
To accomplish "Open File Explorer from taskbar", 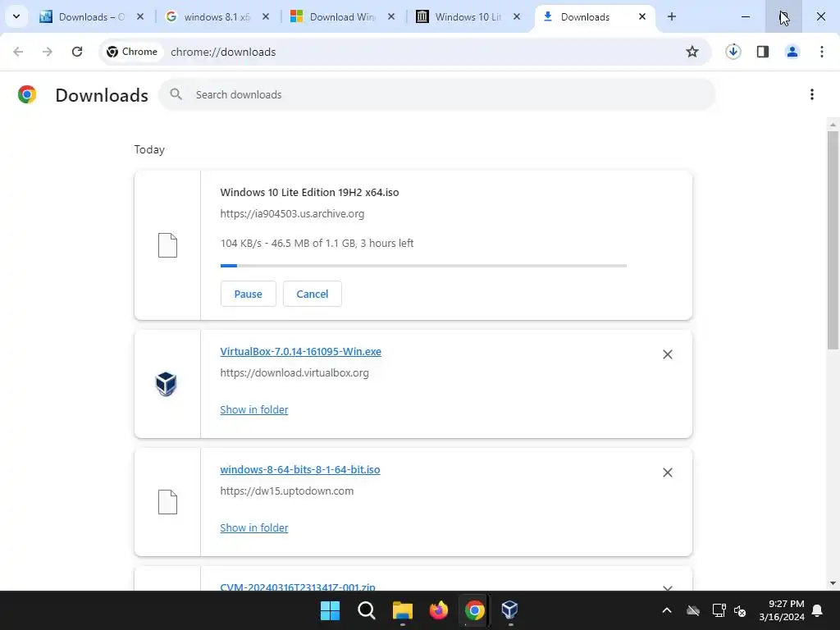I will click(402, 610).
